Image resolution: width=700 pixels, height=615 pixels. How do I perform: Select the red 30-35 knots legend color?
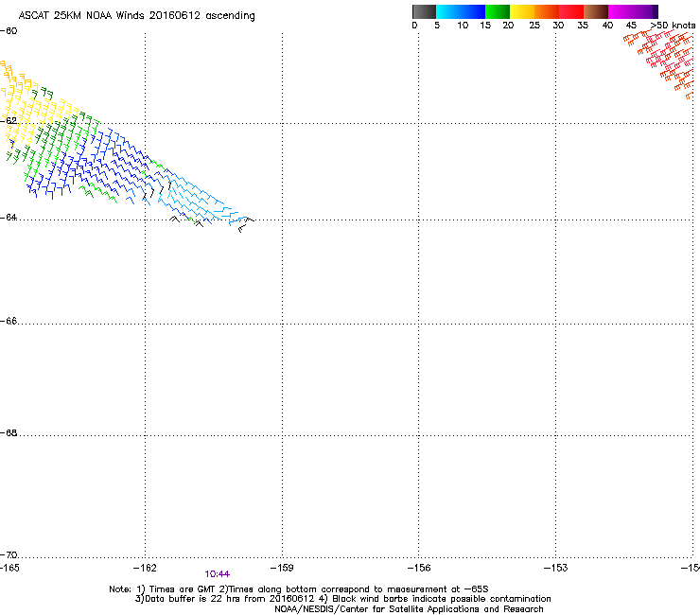[x=571, y=11]
